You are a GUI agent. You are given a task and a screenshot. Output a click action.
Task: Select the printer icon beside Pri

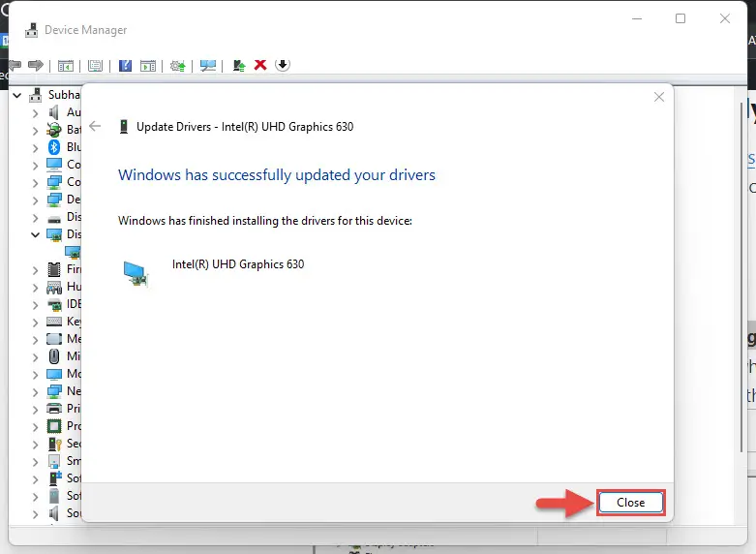(54, 409)
